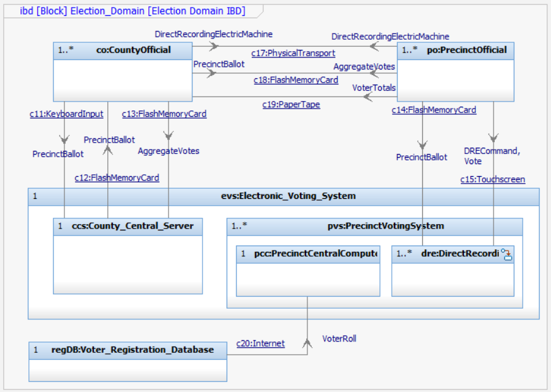Open the internal structure icon on dre:DirectRecording part
Image resolution: width=551 pixels, height=392 pixels.
point(507,253)
